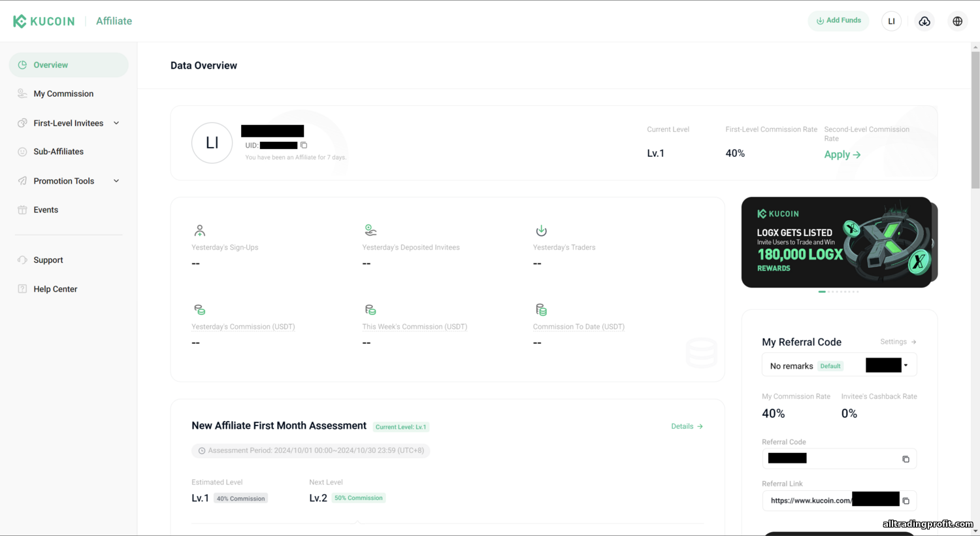
Task: Open Sub-Affiliates in the sidebar
Action: pyautogui.click(x=59, y=152)
